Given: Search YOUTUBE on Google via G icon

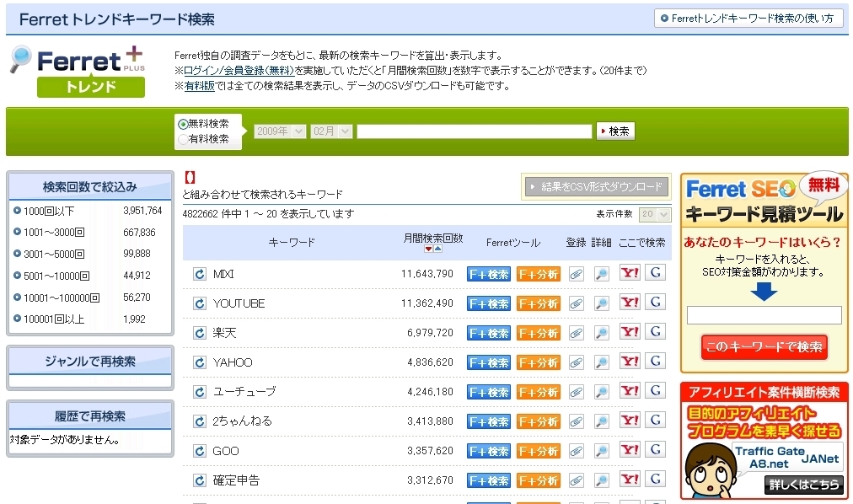Looking at the screenshot, I should 656,303.
